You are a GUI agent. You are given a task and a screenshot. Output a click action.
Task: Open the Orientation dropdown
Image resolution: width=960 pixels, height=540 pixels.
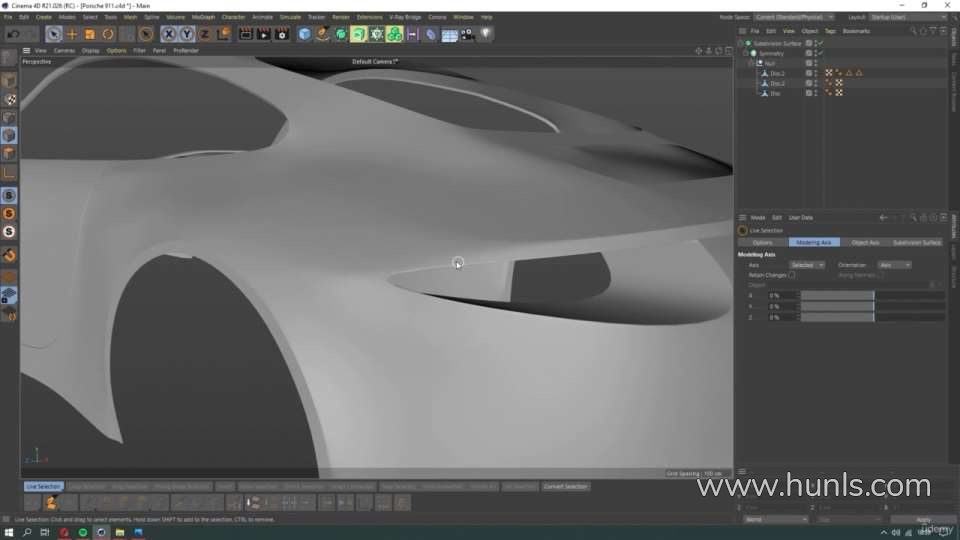(894, 265)
